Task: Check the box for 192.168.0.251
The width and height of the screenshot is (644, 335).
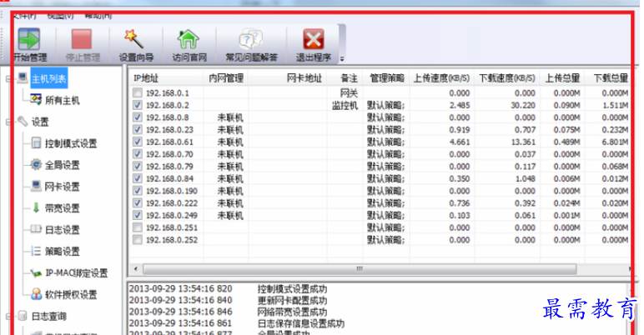Action: click(x=138, y=227)
